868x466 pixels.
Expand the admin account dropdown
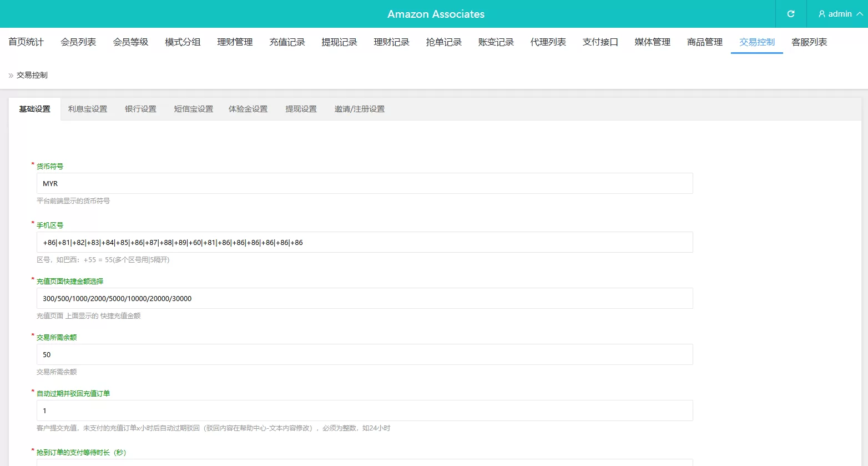pos(838,14)
